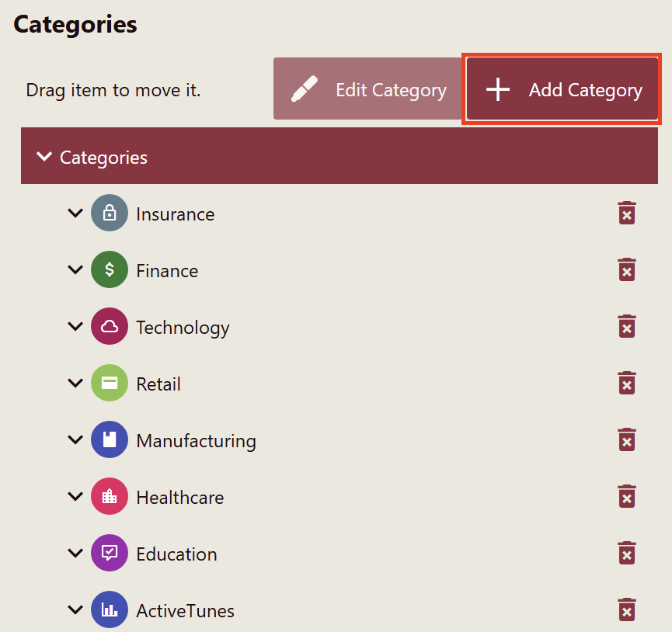
Task: Select the Retail category label
Action: coord(158,384)
